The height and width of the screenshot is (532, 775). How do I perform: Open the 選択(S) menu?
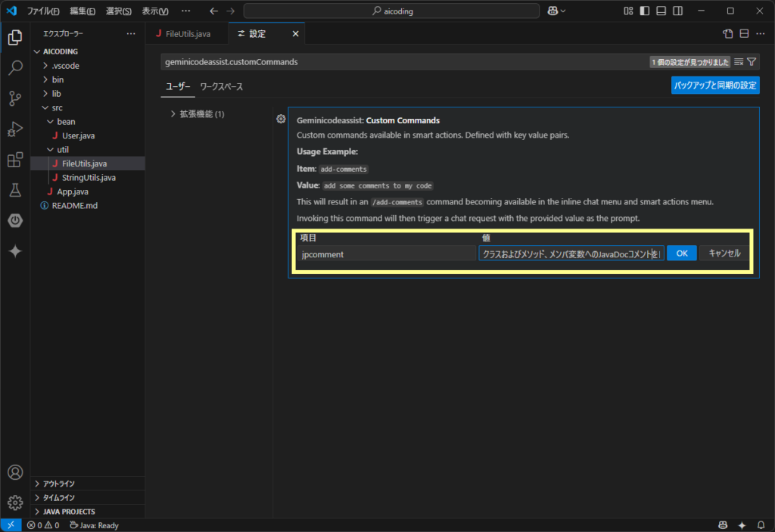119,11
